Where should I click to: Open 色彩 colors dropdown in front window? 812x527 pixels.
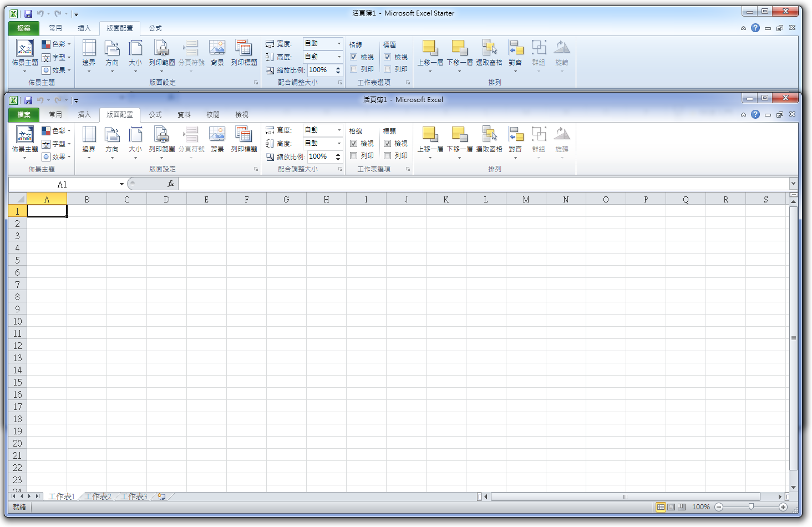click(56, 130)
